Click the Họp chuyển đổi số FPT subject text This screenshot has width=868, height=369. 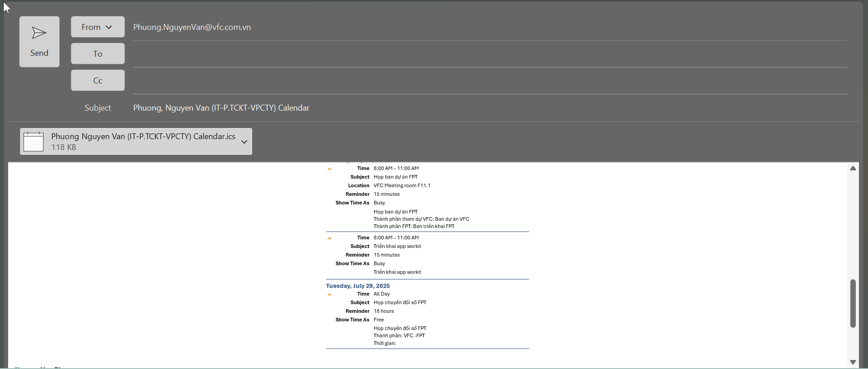point(400,302)
